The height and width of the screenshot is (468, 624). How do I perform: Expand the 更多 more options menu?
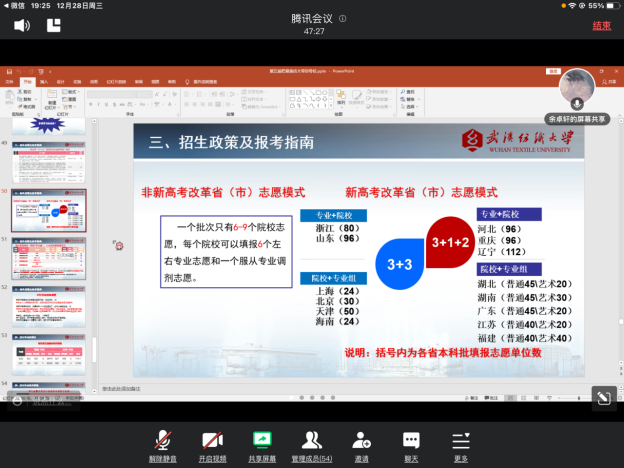point(460,443)
